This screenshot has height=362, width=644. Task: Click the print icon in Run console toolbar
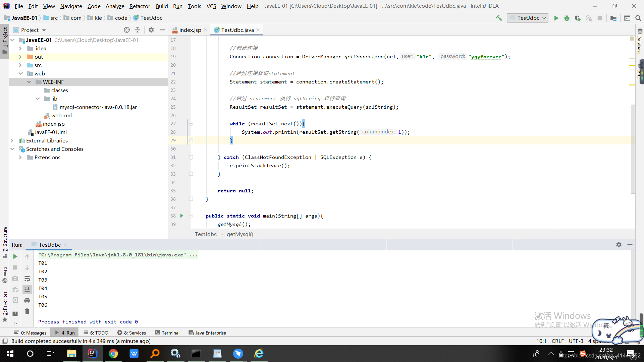(27, 300)
